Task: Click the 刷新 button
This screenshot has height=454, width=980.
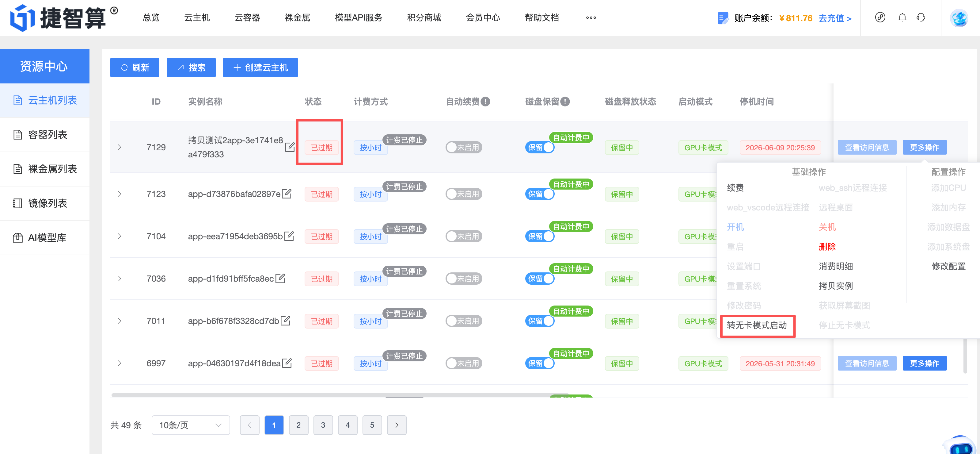Action: pyautogui.click(x=135, y=67)
